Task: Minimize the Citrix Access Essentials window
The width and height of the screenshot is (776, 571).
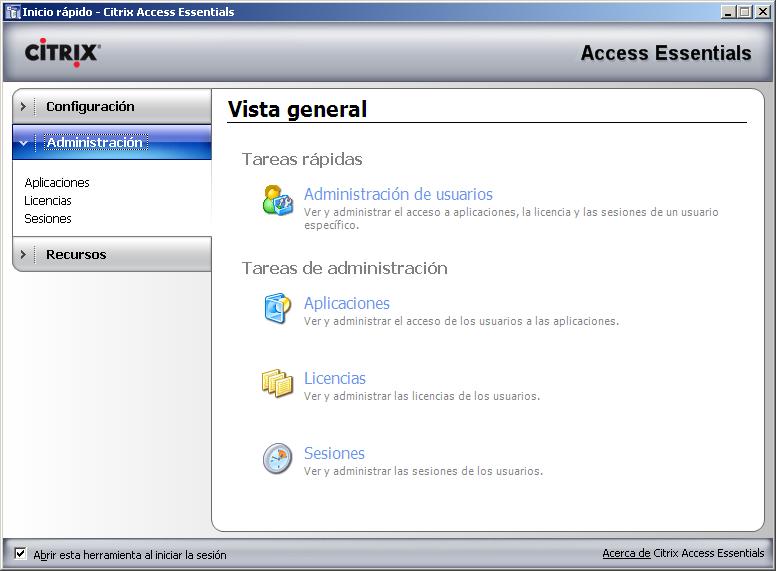Action: [x=728, y=12]
